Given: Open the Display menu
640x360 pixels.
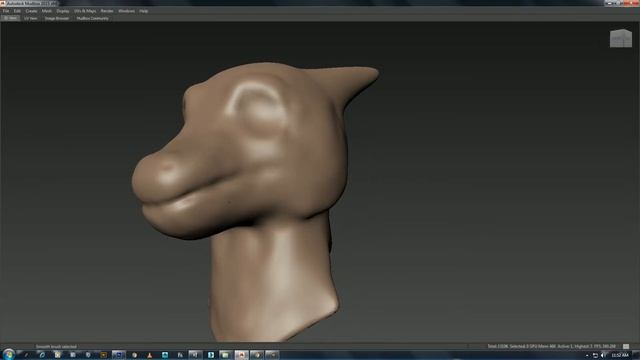Looking at the screenshot, I should [63, 11].
